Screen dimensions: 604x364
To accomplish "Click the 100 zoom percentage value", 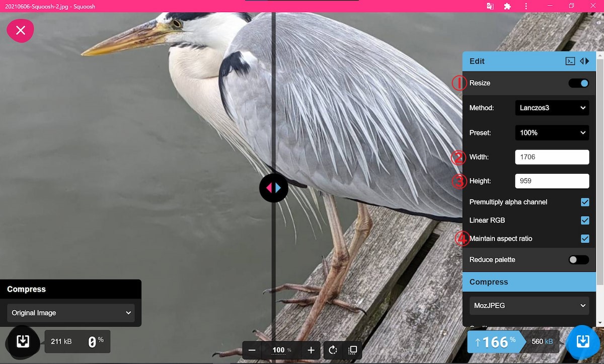I will [278, 350].
